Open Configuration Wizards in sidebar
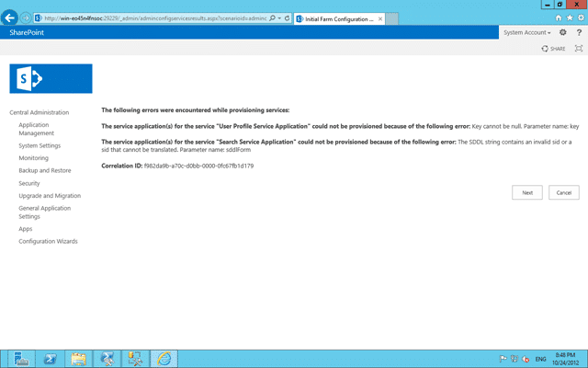 click(x=48, y=241)
